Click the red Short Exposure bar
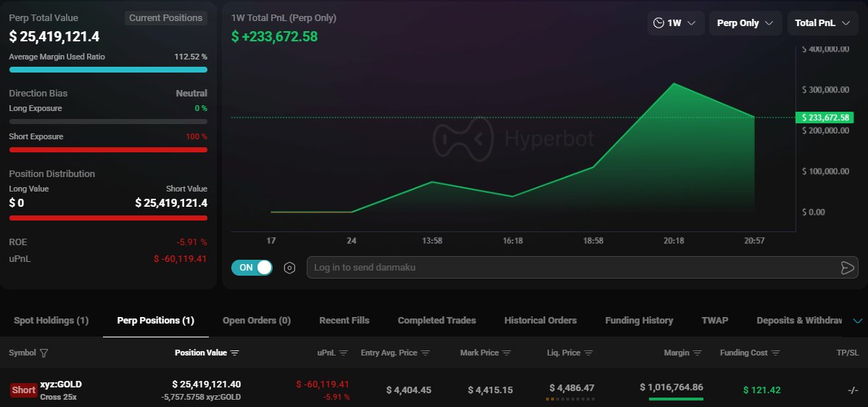Image resolution: width=868 pixels, height=407 pixels. click(x=108, y=149)
